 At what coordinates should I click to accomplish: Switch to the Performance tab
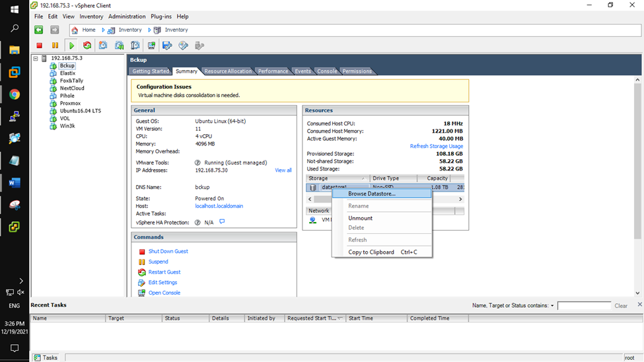273,71
